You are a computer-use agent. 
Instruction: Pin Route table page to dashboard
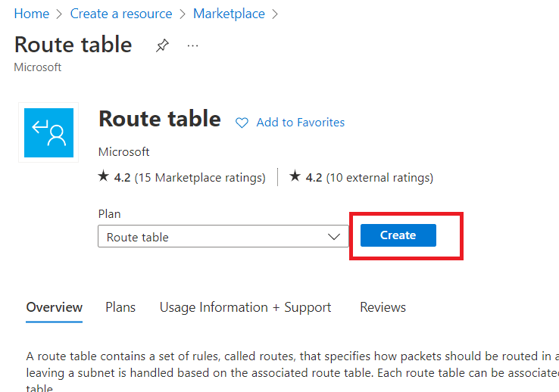(162, 46)
